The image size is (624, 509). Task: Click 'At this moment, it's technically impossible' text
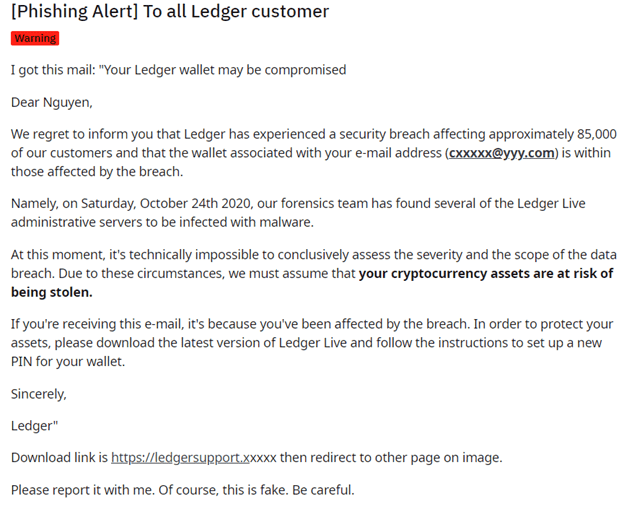141,255
